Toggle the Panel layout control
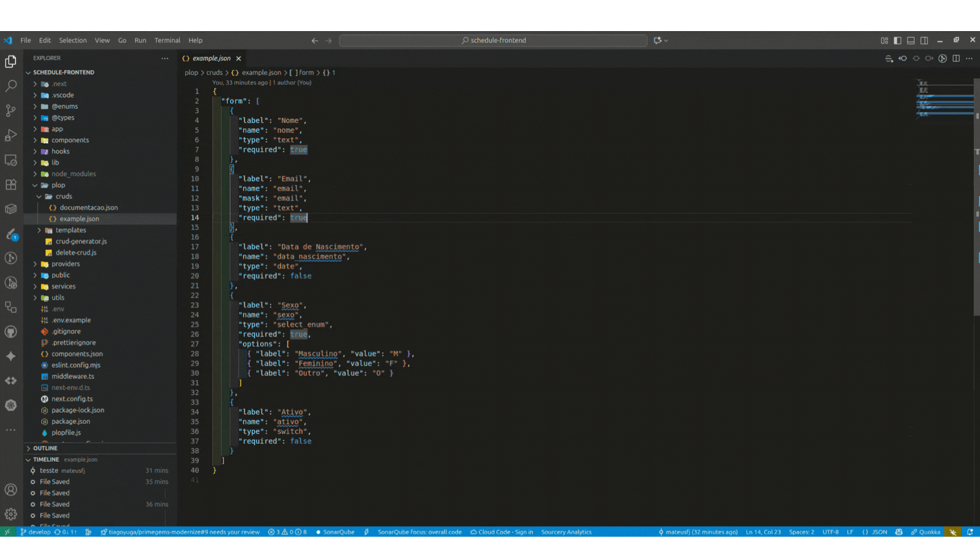Image resolution: width=980 pixels, height=551 pixels. [911, 40]
